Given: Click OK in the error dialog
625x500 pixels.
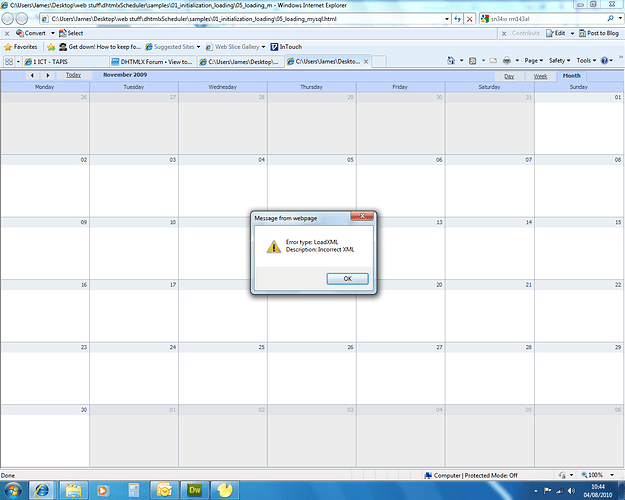Looking at the screenshot, I should point(348,279).
